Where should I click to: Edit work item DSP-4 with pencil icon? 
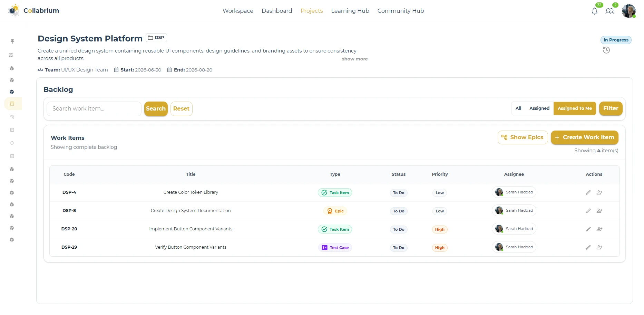coord(588,192)
